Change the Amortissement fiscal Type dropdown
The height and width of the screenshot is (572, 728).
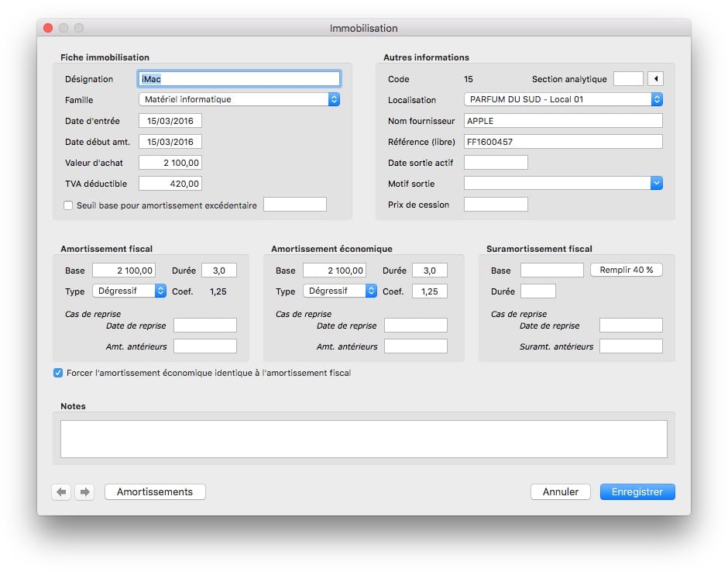tap(129, 291)
